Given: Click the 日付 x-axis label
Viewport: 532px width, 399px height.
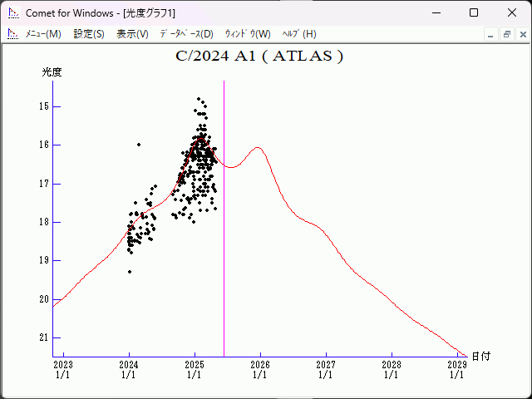Looking at the screenshot, I should tap(481, 357).
